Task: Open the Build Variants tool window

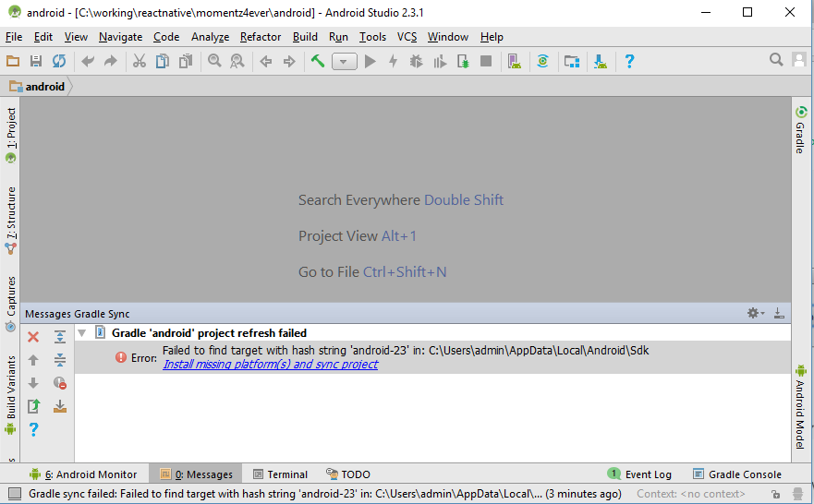Action: tap(11, 394)
